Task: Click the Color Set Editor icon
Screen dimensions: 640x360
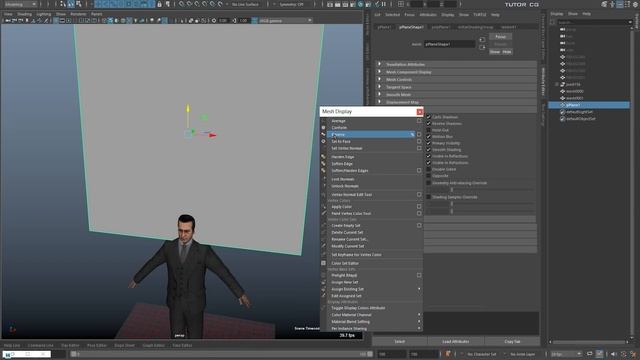Action: tap(323, 263)
